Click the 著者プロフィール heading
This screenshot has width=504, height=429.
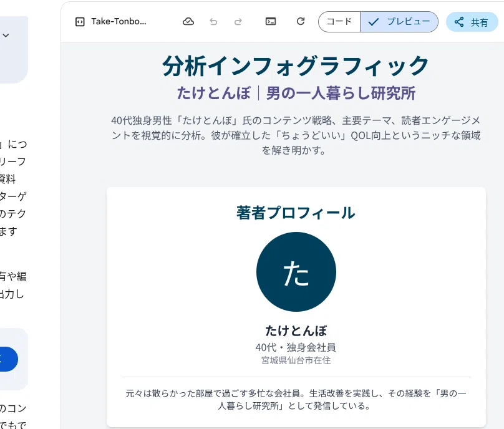coord(296,213)
